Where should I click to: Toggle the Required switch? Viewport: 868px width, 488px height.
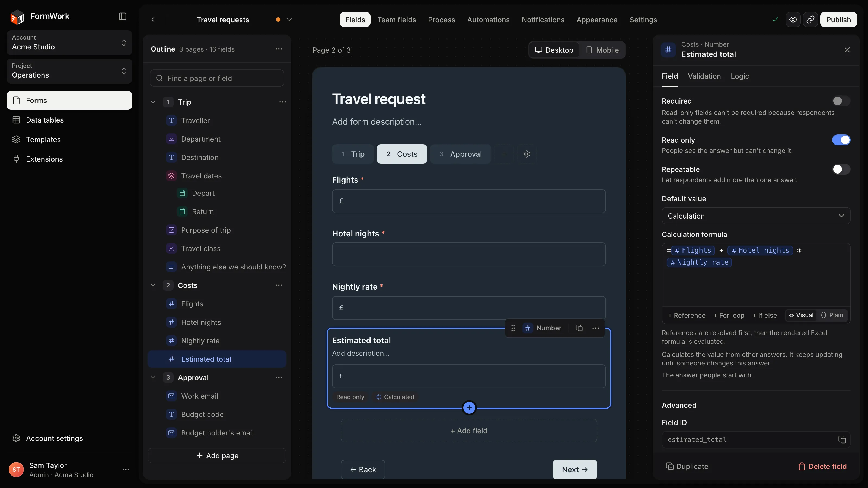pos(841,101)
